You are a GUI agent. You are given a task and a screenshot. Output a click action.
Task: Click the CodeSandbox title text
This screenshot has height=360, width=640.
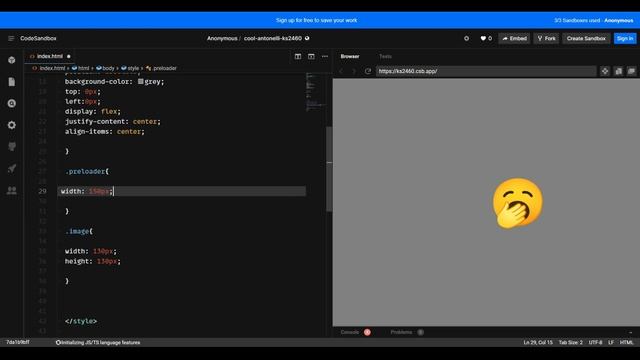[x=38, y=38]
